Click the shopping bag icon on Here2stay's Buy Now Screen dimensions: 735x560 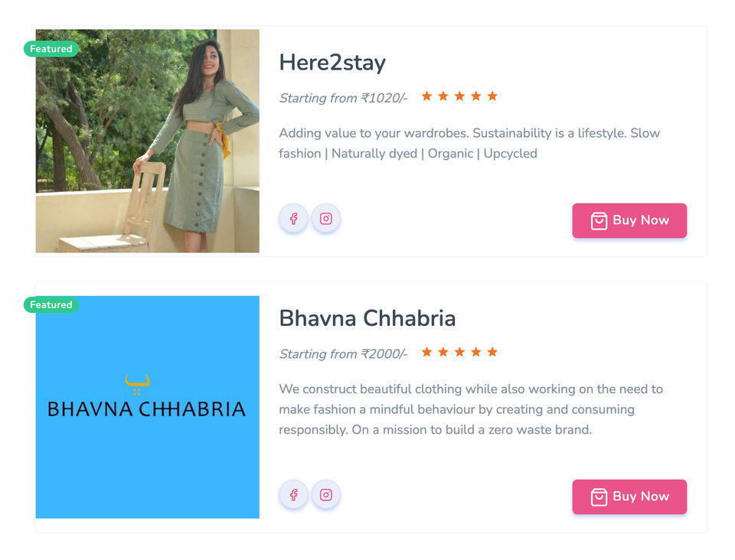[x=599, y=221]
